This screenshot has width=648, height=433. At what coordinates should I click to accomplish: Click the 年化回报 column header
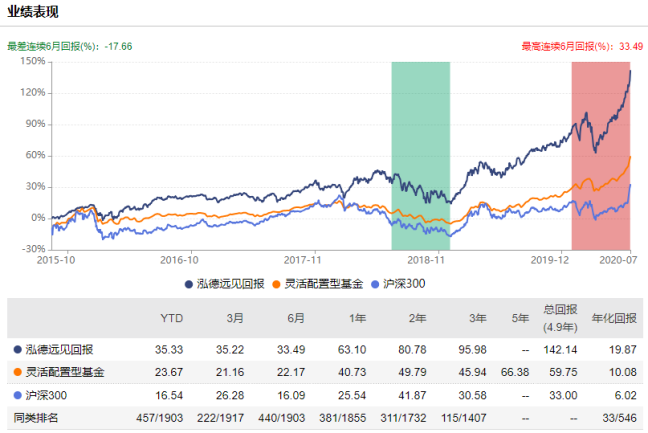(x=615, y=318)
